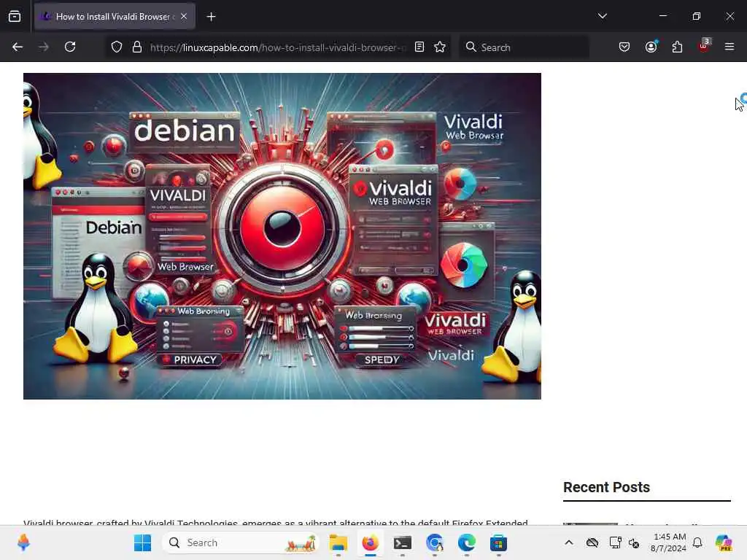Open the volume muted tray icon
Image resolution: width=747 pixels, height=560 pixels.
coord(634,542)
